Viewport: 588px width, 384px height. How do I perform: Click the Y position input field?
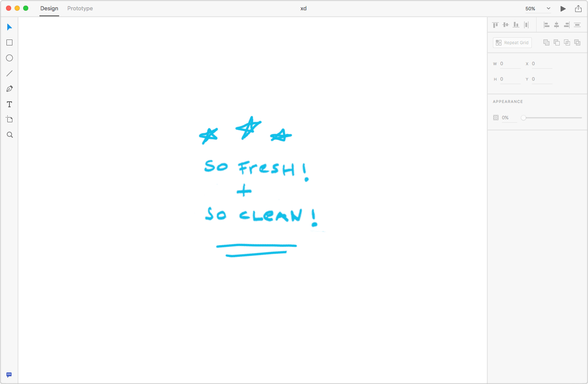coord(542,79)
